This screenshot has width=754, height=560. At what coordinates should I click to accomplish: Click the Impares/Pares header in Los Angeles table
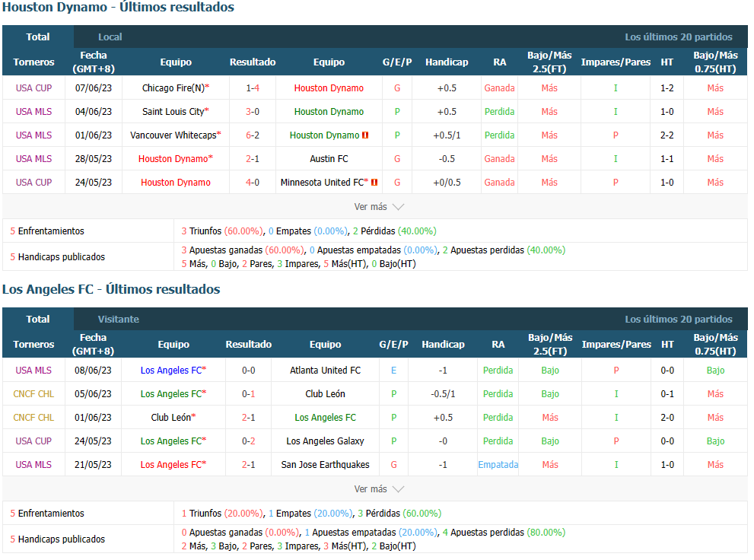click(616, 344)
